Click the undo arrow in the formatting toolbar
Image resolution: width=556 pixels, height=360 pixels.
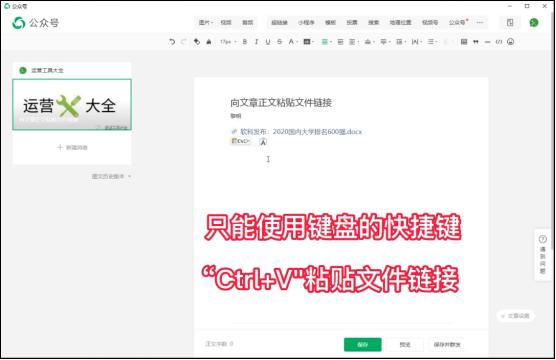(x=172, y=42)
